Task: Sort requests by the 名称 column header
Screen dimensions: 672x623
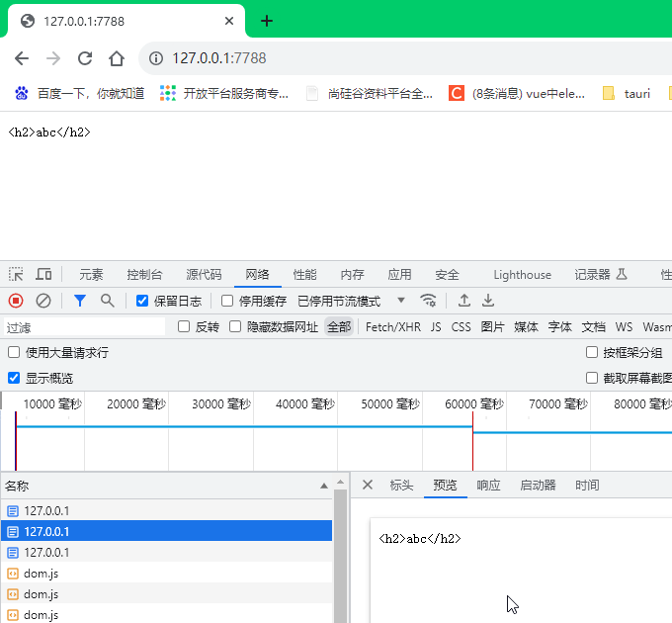Action: pyautogui.click(x=166, y=486)
